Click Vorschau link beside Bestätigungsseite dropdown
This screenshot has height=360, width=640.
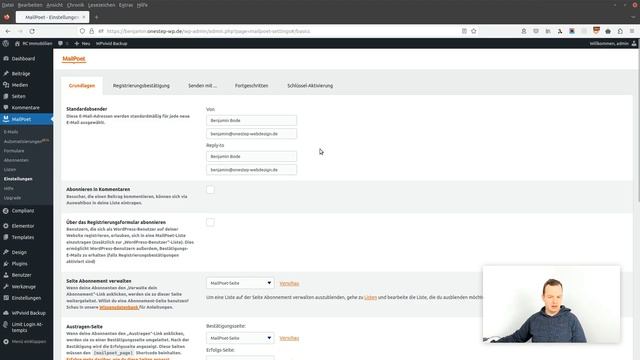click(289, 338)
